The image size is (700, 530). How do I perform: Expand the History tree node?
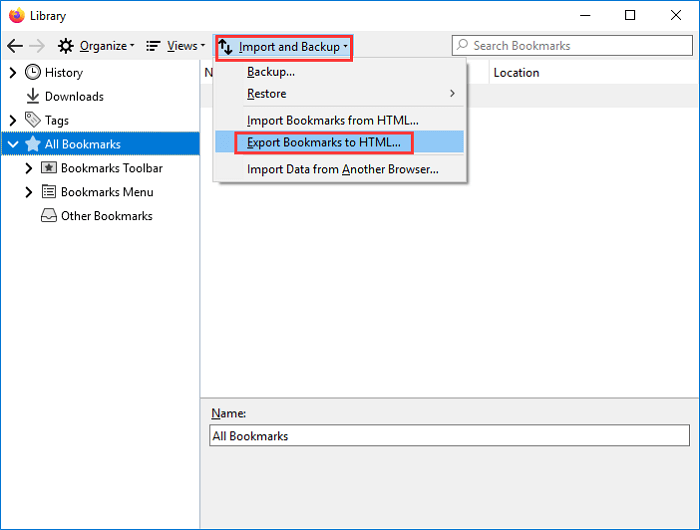click(13, 72)
